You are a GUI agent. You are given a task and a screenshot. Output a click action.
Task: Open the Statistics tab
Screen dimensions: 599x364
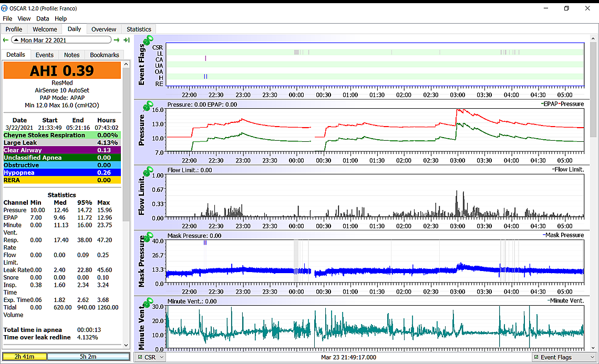click(x=139, y=29)
